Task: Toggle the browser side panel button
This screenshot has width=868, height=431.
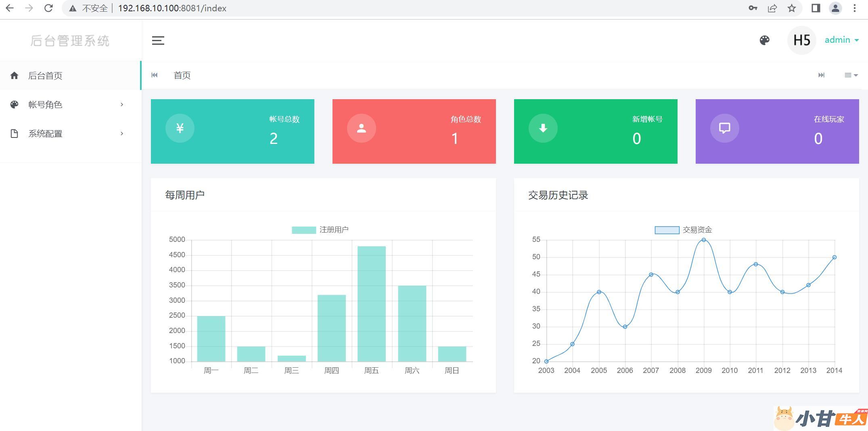Action: pyautogui.click(x=816, y=8)
